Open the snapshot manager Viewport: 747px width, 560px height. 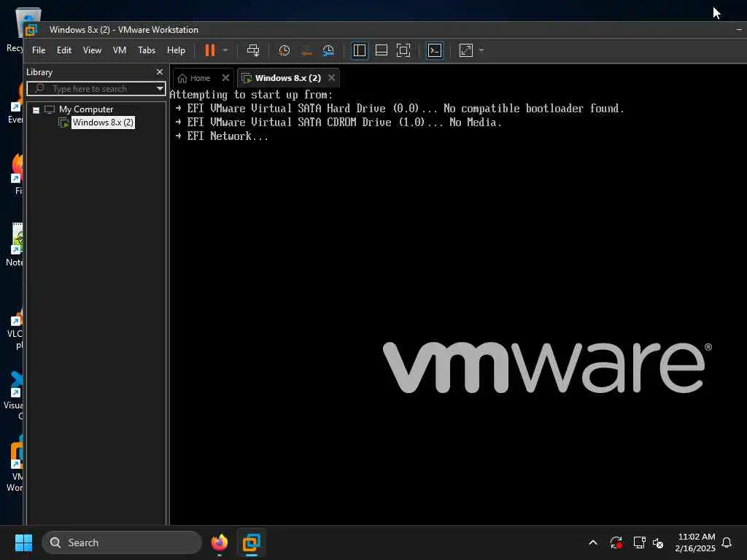328,50
